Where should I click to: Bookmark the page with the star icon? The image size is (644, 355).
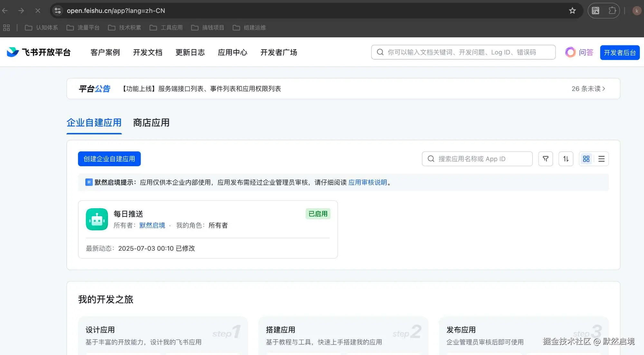572,10
